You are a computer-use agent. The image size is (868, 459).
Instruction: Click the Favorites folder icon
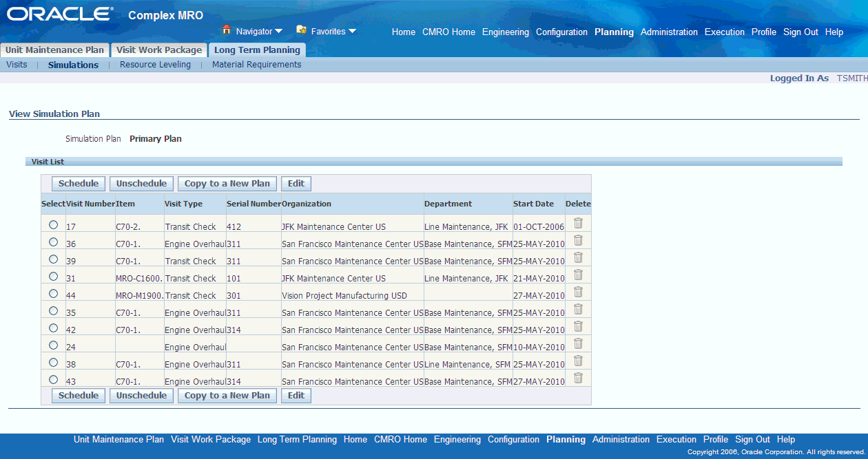301,30
